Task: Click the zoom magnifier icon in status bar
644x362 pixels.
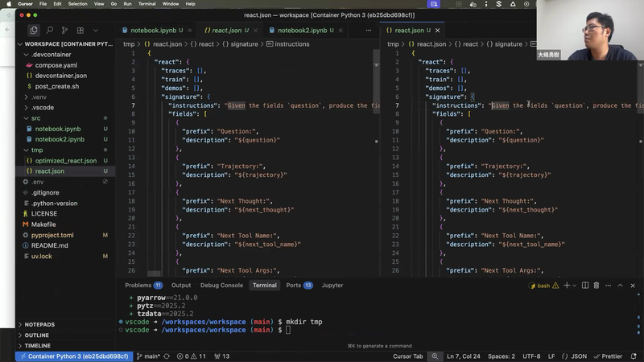Action: click(435, 356)
